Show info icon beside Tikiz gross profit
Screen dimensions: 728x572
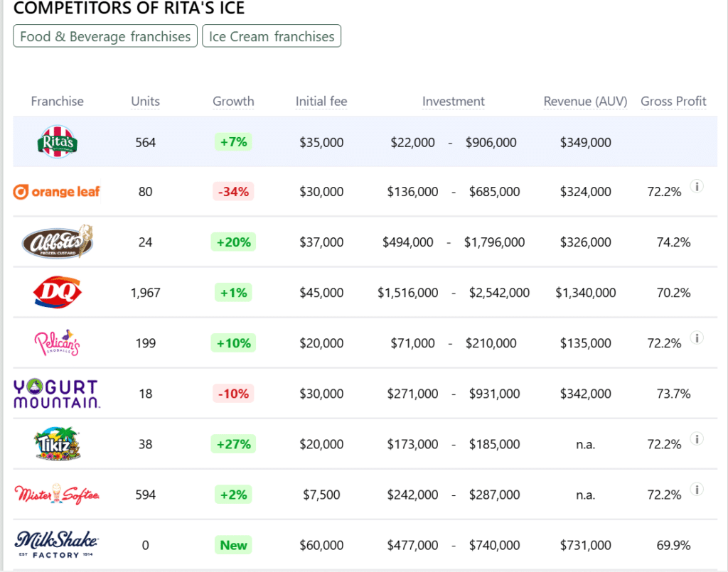click(697, 439)
